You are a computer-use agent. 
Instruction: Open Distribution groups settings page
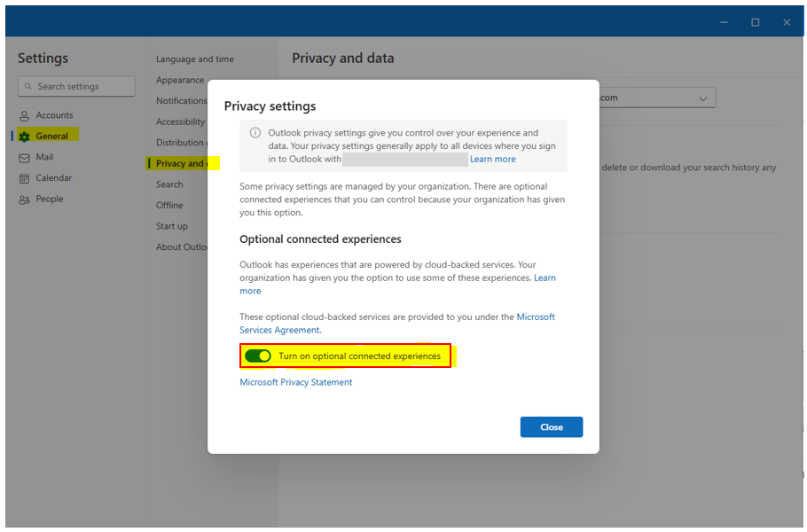click(x=182, y=143)
